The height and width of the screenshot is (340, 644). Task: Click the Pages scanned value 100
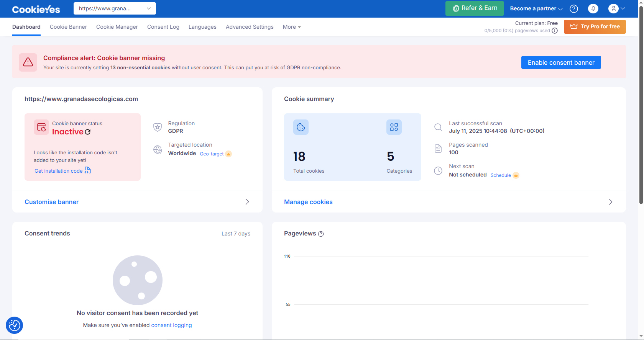[x=453, y=152]
